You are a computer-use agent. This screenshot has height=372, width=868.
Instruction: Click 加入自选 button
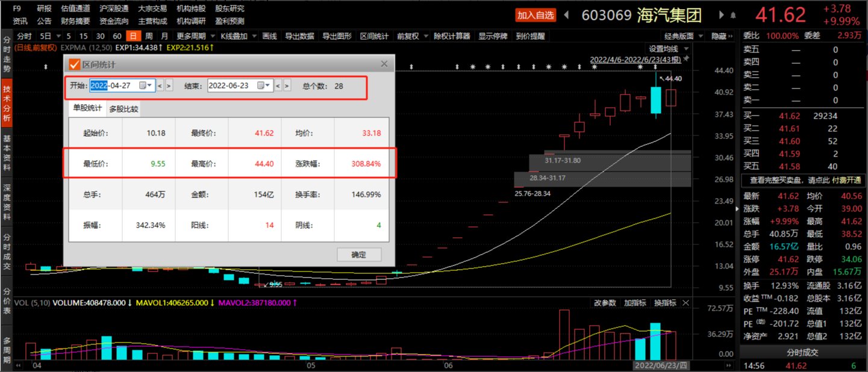(535, 15)
